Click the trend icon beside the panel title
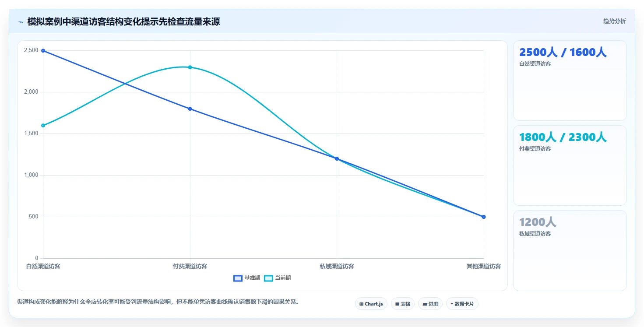Viewport: 644px width, 327px height. [21, 21]
